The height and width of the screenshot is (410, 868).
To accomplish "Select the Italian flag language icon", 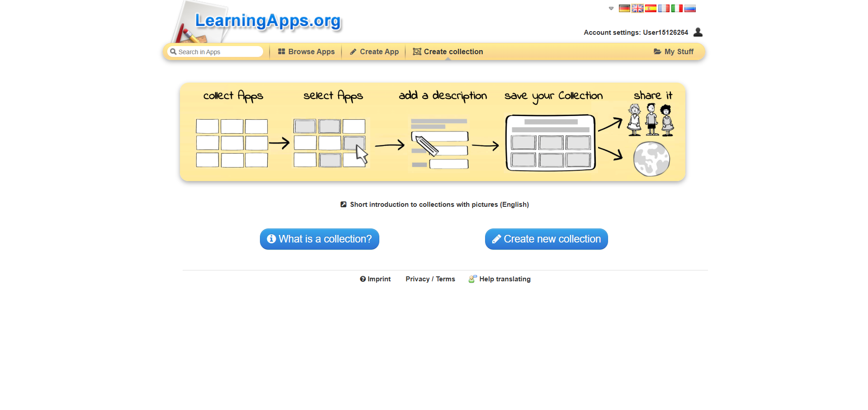I will 677,9.
